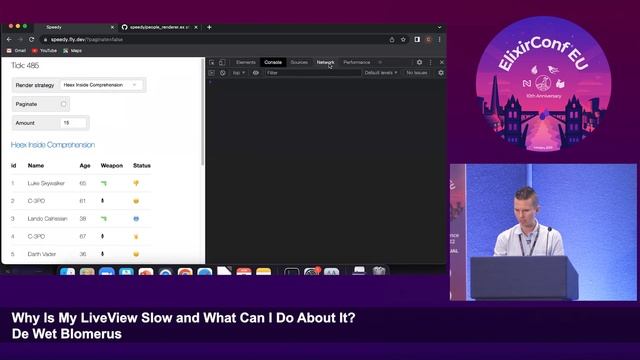This screenshot has width=640, height=360.
Task: Open the Chrome three-dot menu
Action: tap(440, 40)
